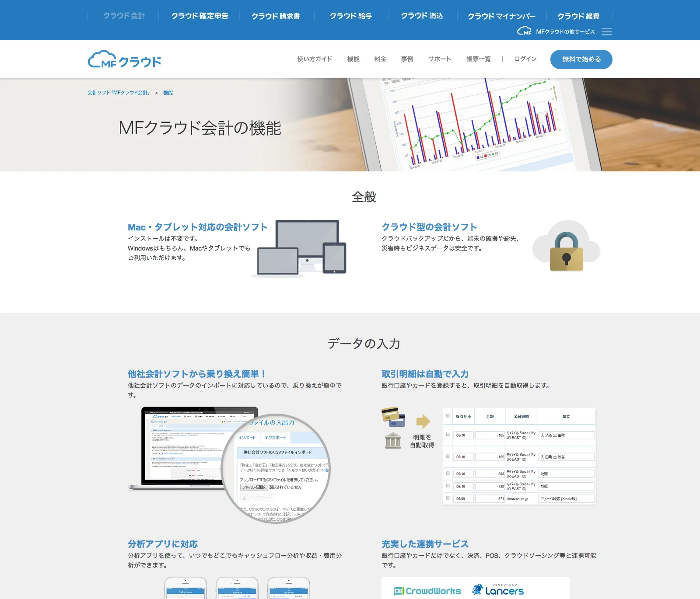
Task: Click the laptop import screenshot thumbnail
Action: pos(229,465)
